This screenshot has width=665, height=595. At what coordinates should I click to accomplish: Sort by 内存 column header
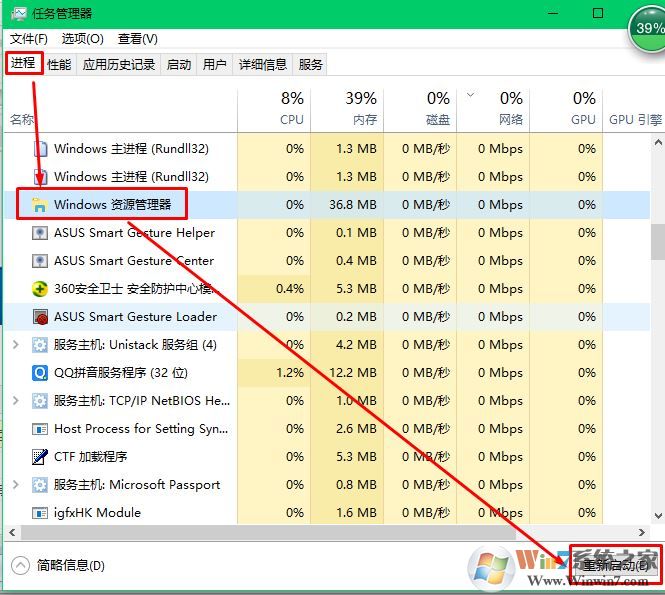tap(347, 109)
